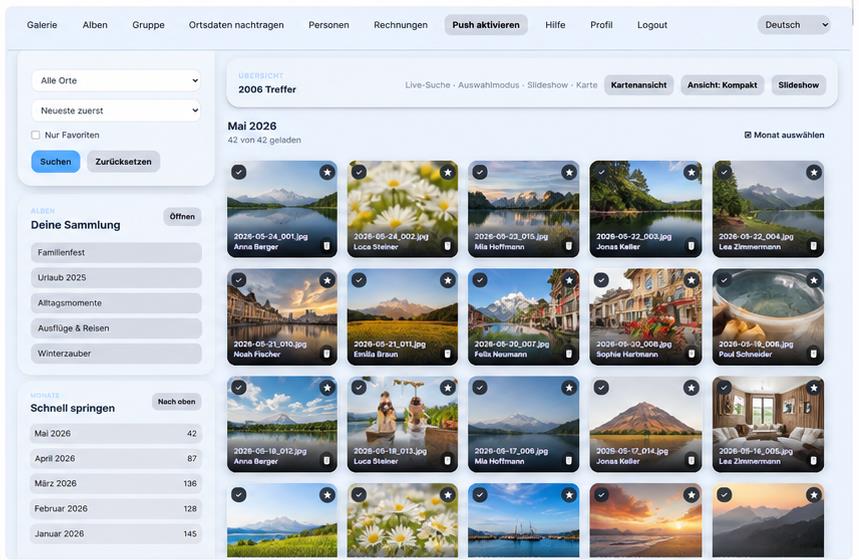Click trash icon on Paul Schneider's photo
Screen dimensions: 859x560
pos(814,353)
